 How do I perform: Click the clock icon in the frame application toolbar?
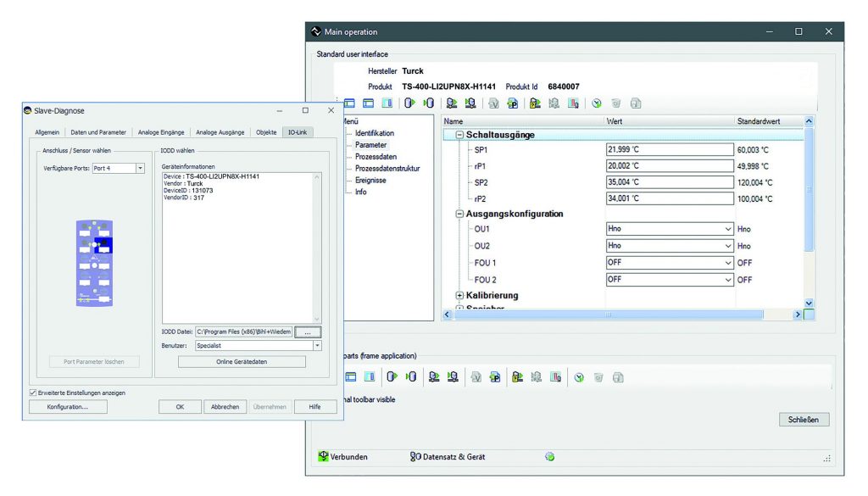click(x=579, y=377)
